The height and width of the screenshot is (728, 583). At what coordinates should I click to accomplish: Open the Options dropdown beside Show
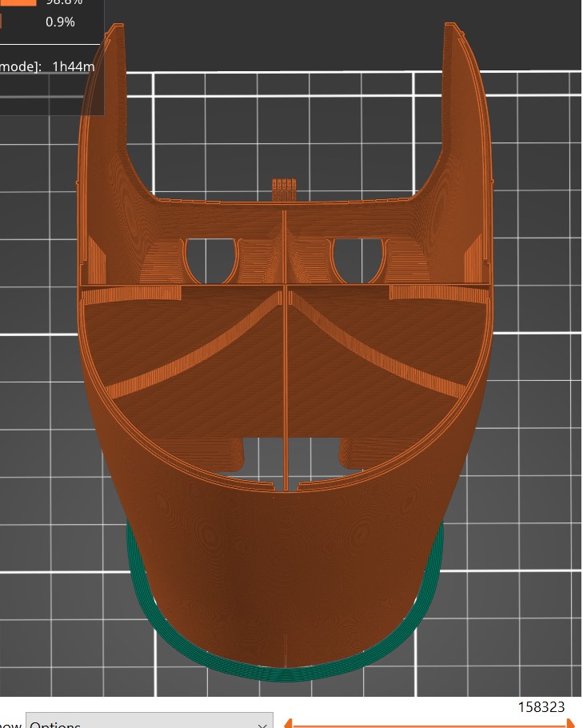pos(149,721)
